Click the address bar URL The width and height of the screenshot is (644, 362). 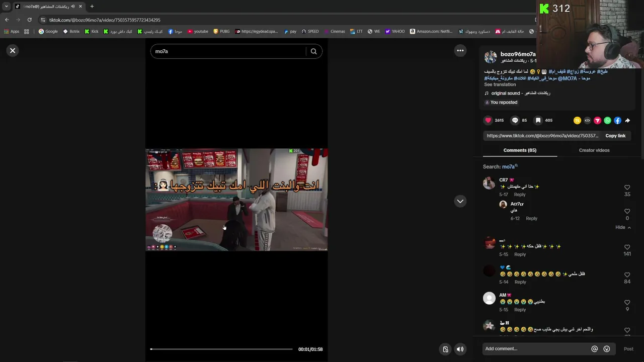click(105, 20)
